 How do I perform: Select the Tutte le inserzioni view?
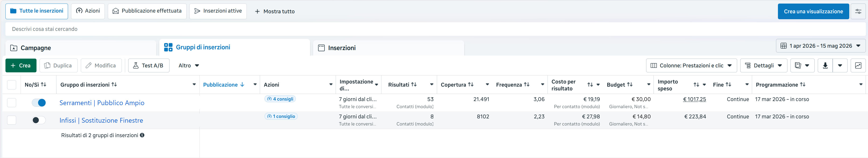(x=37, y=11)
